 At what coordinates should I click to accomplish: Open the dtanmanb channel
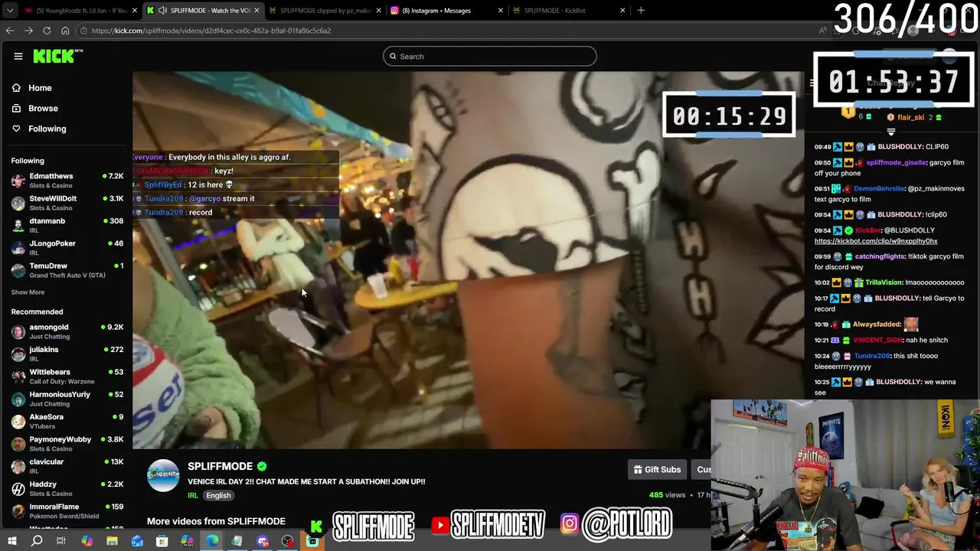tap(67, 225)
